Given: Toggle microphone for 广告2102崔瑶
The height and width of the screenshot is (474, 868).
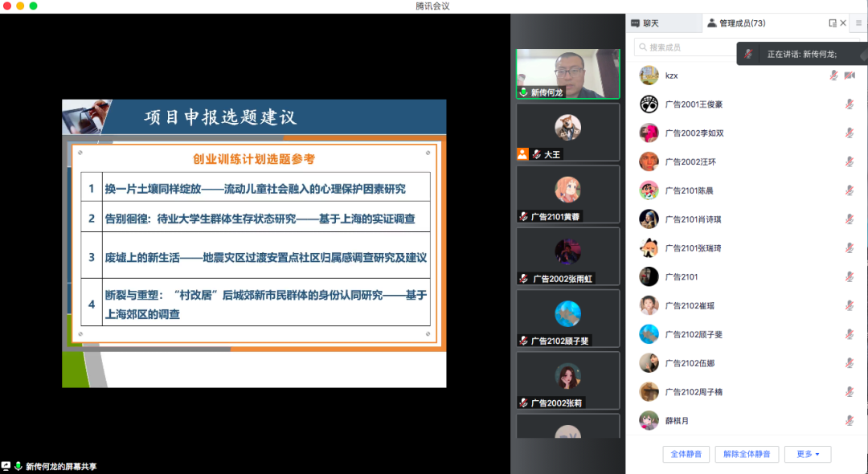Looking at the screenshot, I should point(850,305).
